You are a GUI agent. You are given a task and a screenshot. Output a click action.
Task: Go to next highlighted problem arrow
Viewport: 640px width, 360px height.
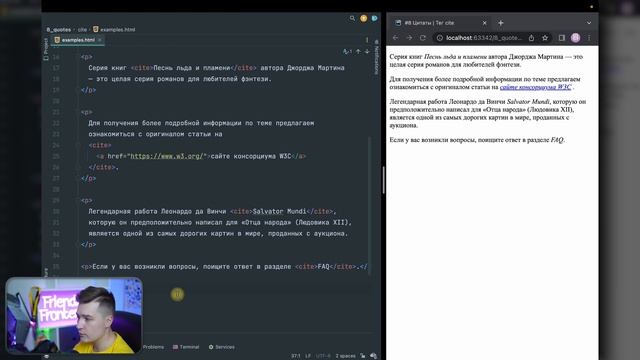tap(367, 51)
